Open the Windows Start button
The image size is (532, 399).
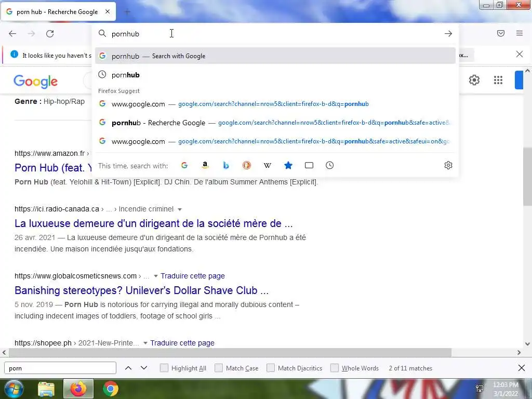click(14, 389)
